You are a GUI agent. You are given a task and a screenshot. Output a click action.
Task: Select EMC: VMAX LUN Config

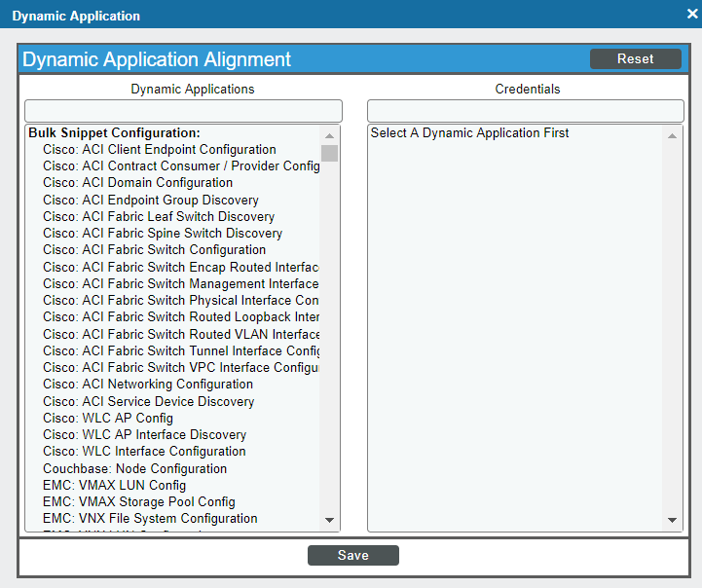click(x=114, y=485)
